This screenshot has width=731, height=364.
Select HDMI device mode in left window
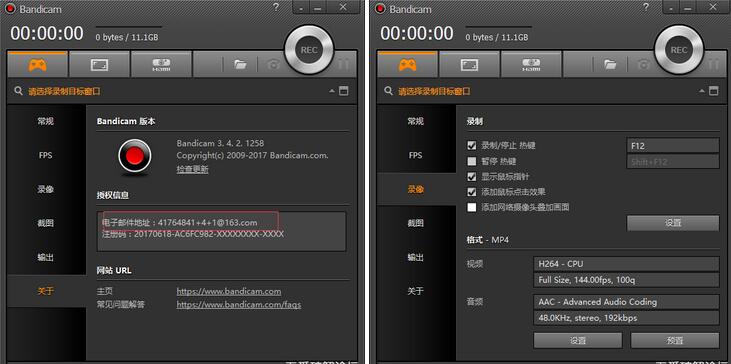click(161, 64)
